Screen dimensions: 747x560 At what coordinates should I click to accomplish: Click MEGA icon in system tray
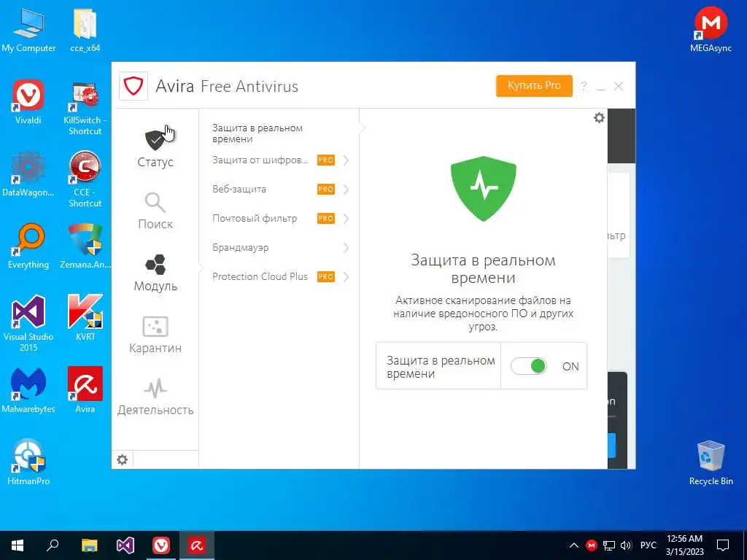[592, 545]
